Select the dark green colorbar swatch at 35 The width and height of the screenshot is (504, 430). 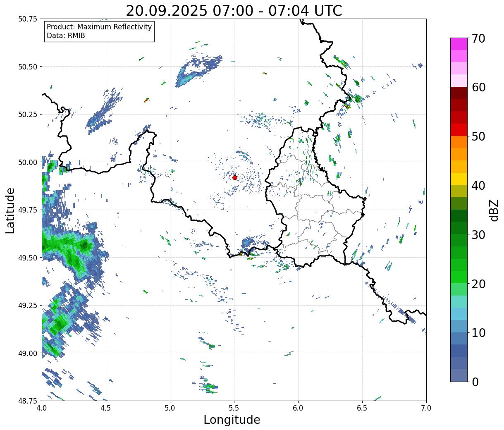click(x=459, y=215)
